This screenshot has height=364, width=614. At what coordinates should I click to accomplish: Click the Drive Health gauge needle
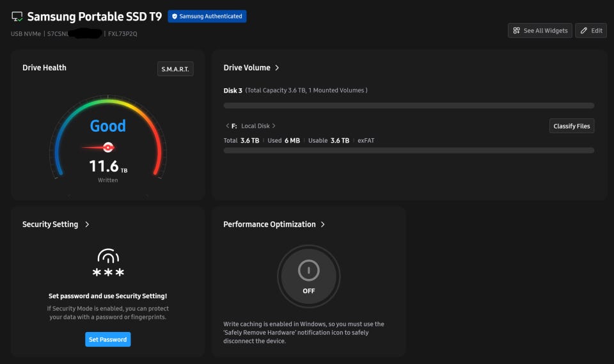(x=98, y=147)
